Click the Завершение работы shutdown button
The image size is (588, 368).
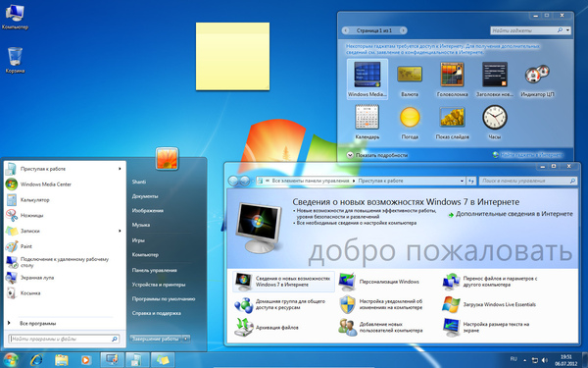155,339
